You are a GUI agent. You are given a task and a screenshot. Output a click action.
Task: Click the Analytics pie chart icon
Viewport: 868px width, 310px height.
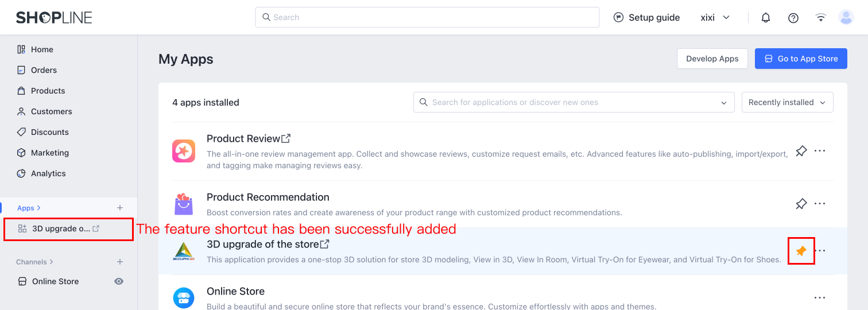point(21,173)
